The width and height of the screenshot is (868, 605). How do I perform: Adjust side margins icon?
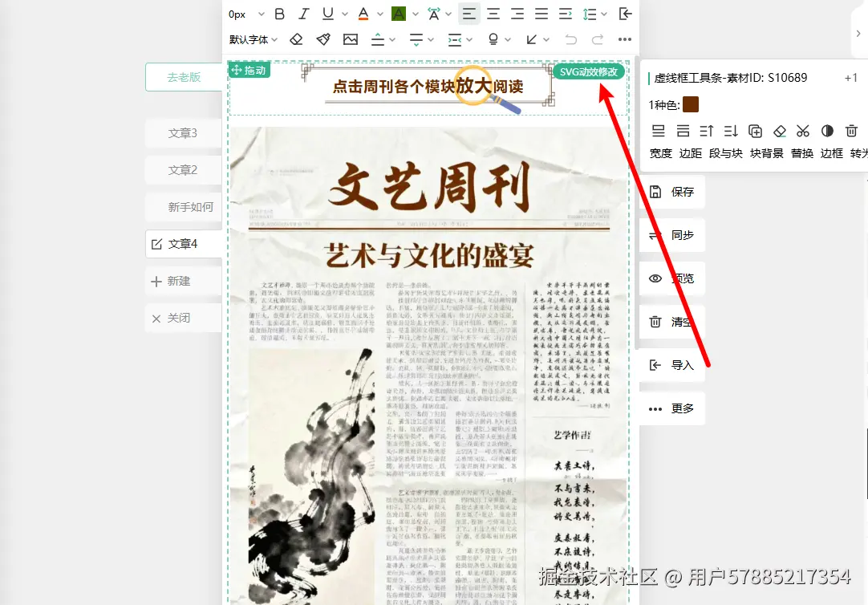[455, 39]
